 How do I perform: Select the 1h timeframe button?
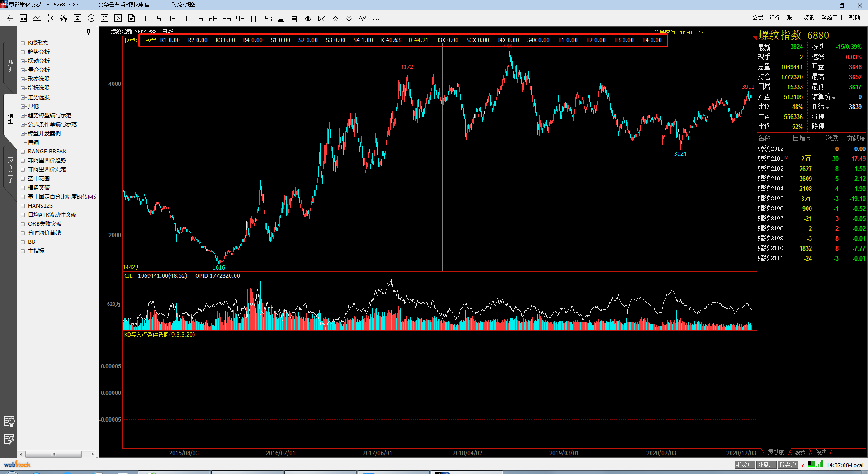click(x=199, y=19)
